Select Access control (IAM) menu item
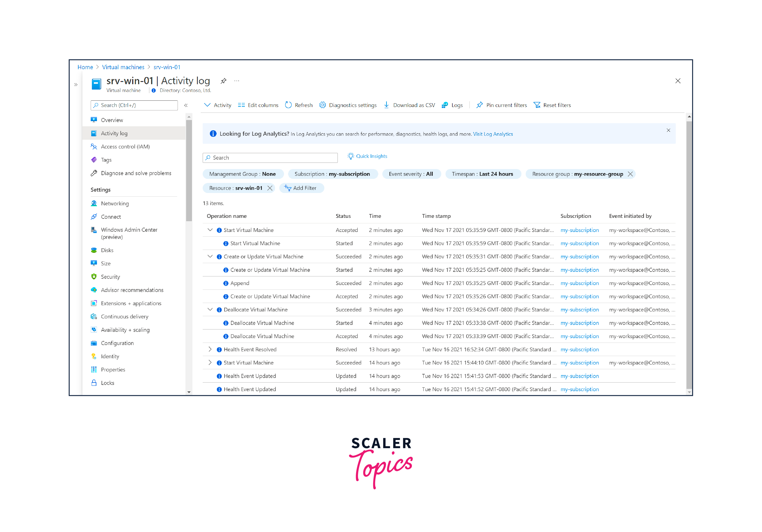The image size is (762, 532). (125, 147)
